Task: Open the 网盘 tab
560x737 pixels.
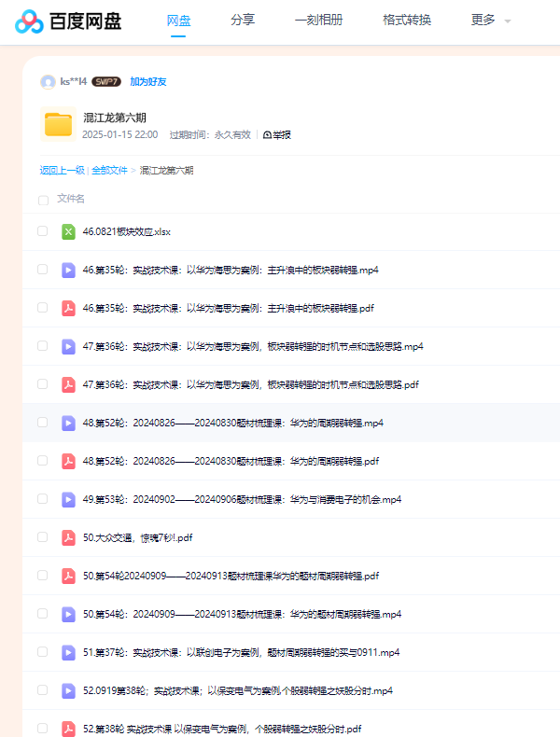Action: tap(178, 21)
